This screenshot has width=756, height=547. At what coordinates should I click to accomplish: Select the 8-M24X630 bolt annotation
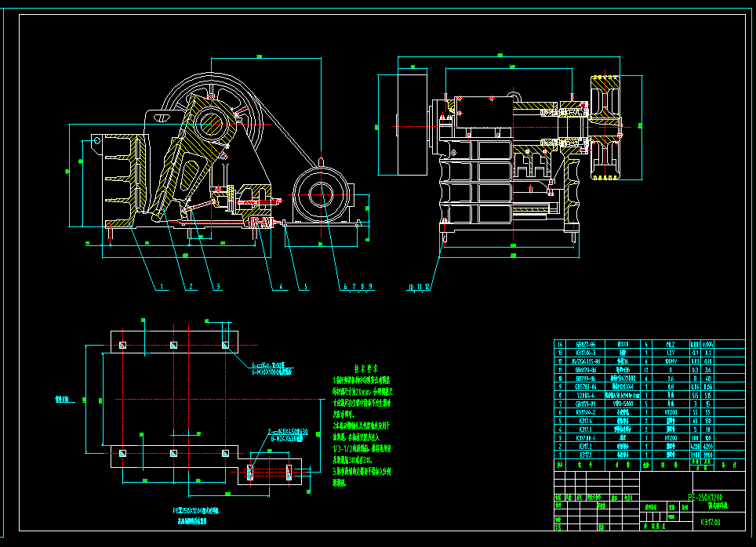click(289, 439)
